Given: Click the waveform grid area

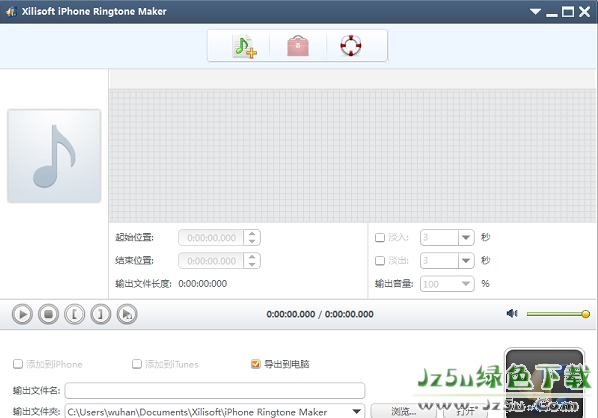Looking at the screenshot, I should coord(352,156).
